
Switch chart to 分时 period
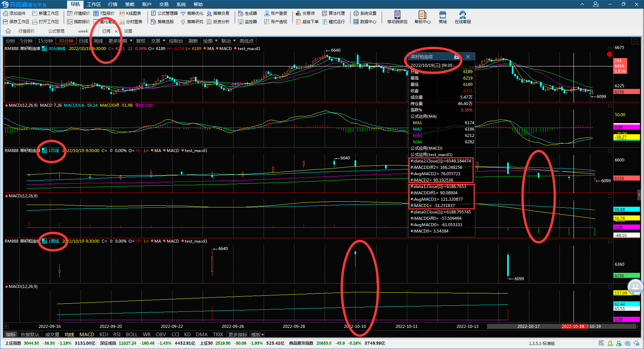10,41
